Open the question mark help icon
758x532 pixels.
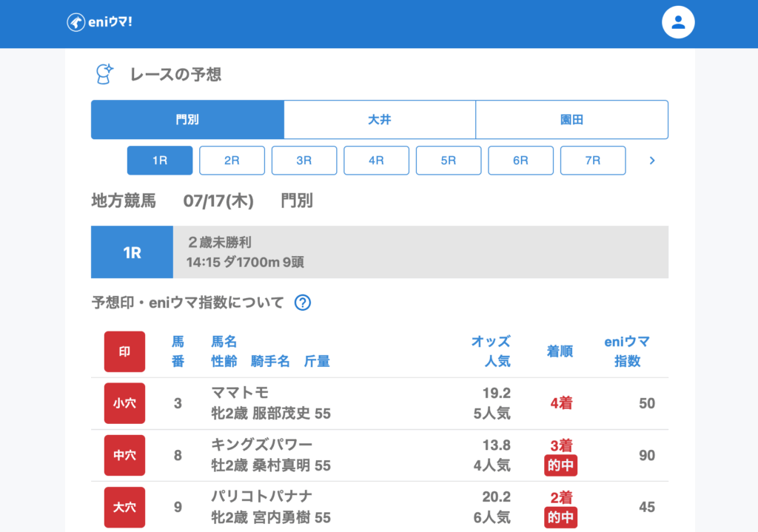pyautogui.click(x=302, y=302)
